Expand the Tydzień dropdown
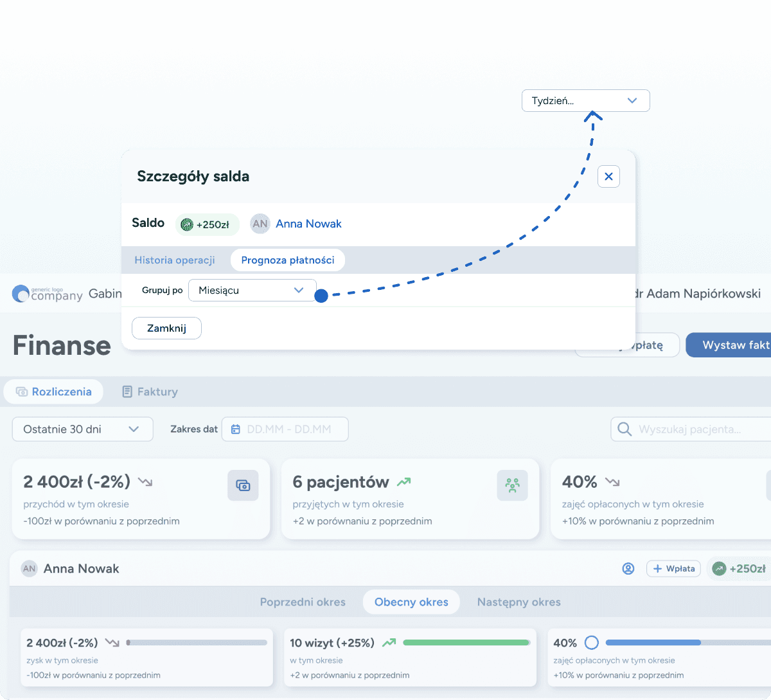 585,101
